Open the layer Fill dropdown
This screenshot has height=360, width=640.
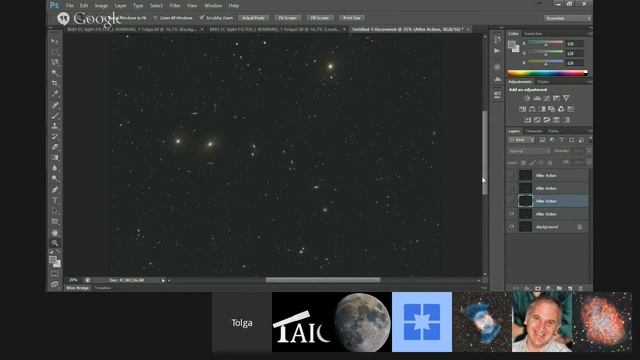click(x=588, y=162)
